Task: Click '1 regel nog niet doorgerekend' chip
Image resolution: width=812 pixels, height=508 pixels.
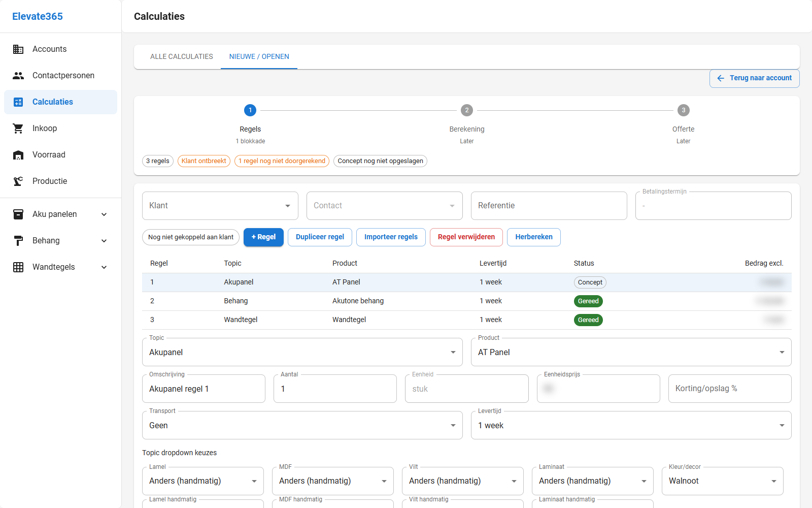Action: [282, 161]
